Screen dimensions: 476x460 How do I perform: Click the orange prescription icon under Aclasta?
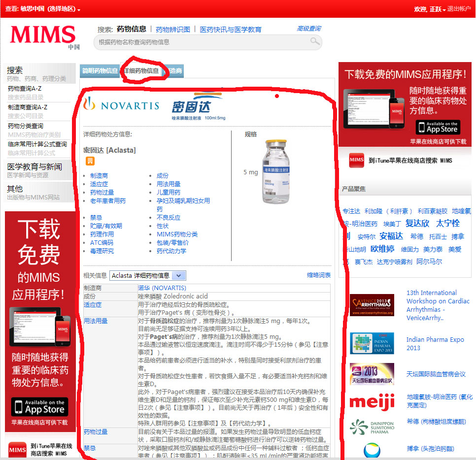pyautogui.click(x=90, y=161)
